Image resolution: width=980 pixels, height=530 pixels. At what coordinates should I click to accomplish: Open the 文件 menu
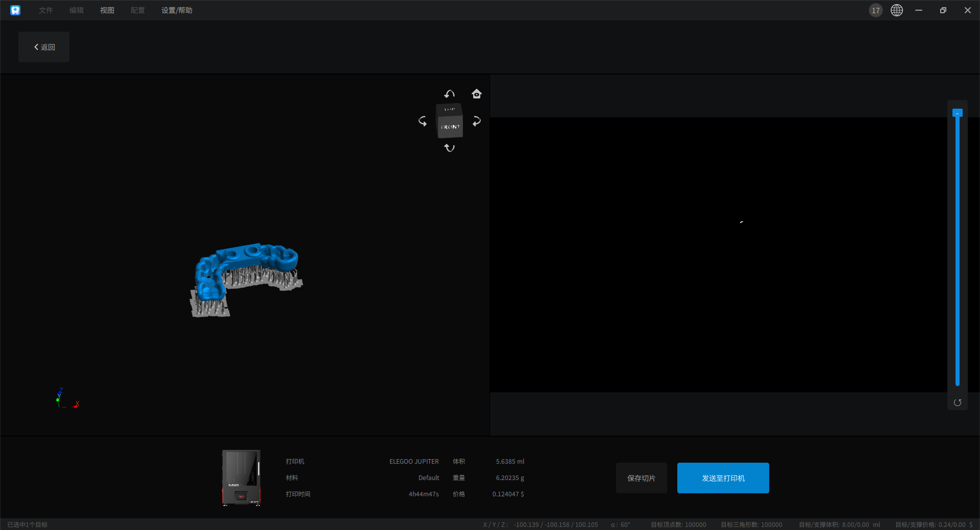(46, 10)
